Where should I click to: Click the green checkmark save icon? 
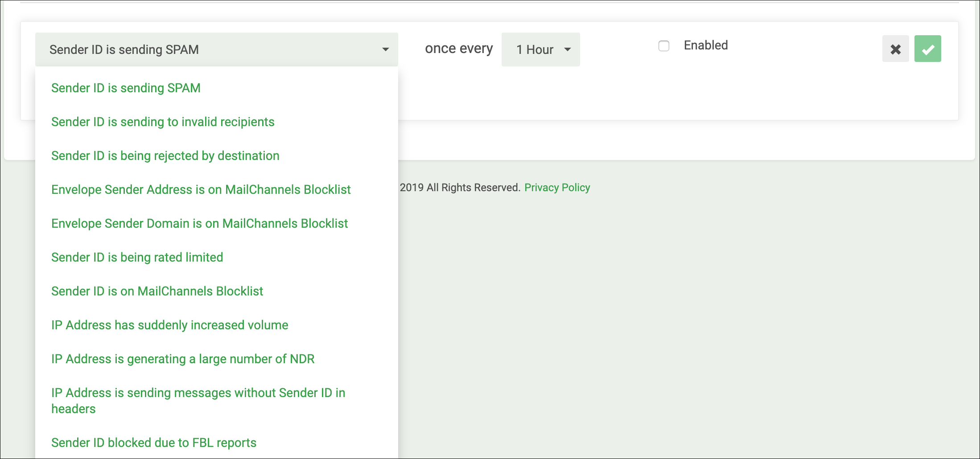click(x=927, y=49)
